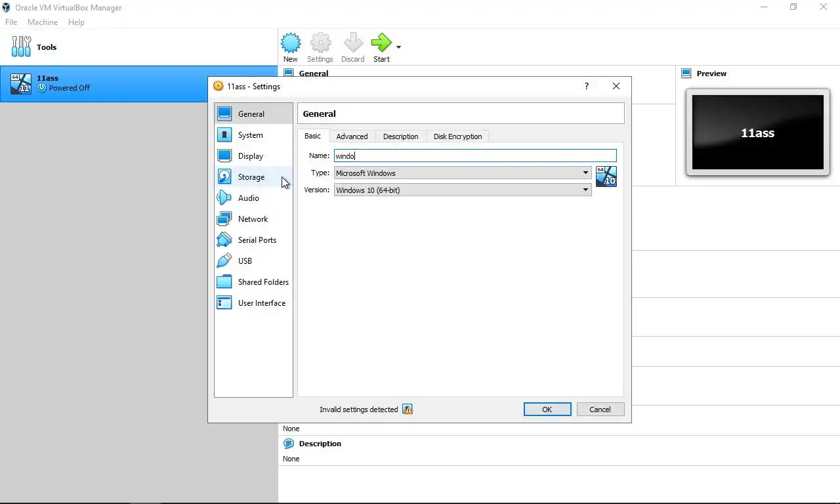Open the General settings category
The width and height of the screenshot is (840, 504).
253,114
